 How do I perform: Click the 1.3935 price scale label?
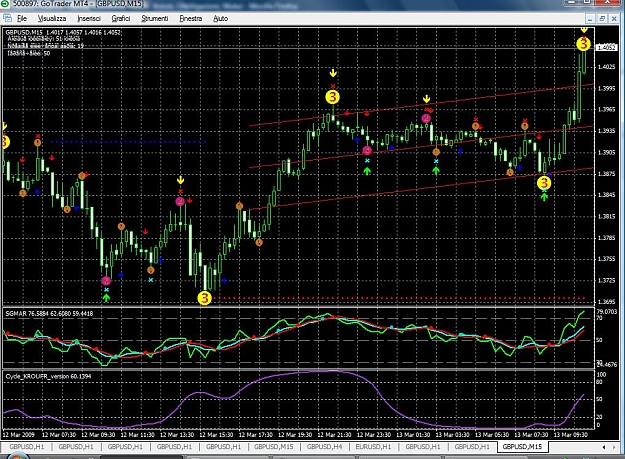[x=606, y=131]
